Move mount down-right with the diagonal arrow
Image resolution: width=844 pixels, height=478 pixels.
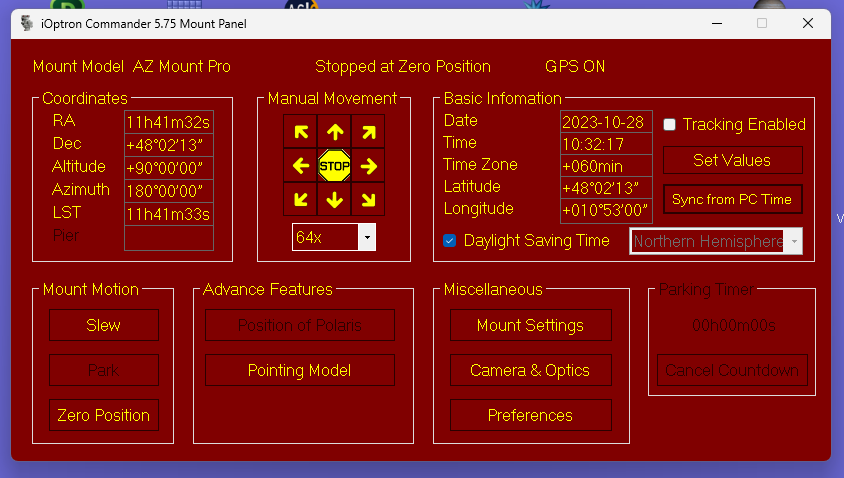click(368, 199)
